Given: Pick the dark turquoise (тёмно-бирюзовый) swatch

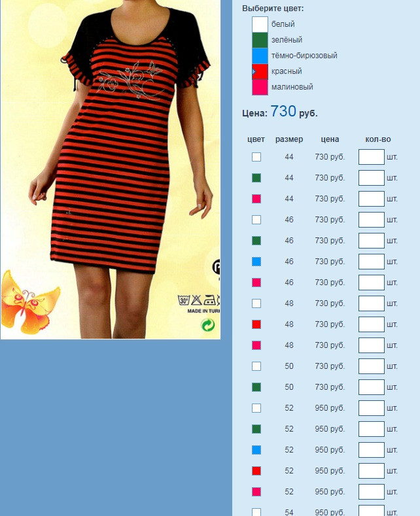Looking at the screenshot, I should coord(260,56).
